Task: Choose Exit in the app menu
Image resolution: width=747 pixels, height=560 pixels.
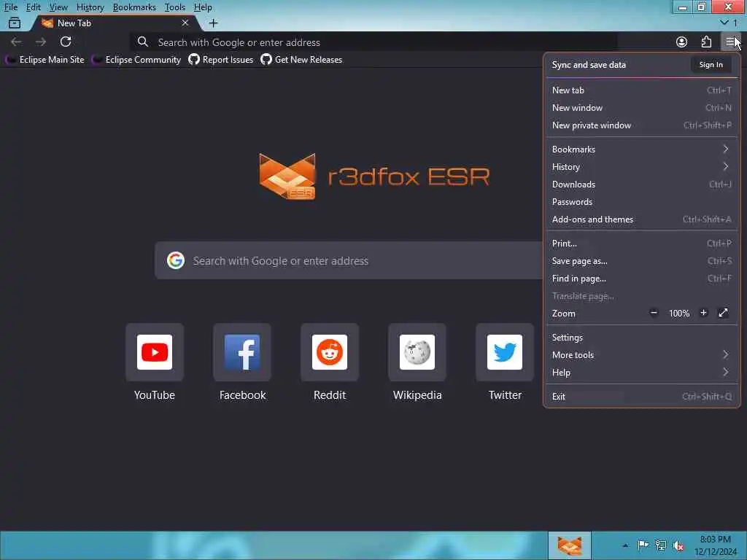Action: 641,397
